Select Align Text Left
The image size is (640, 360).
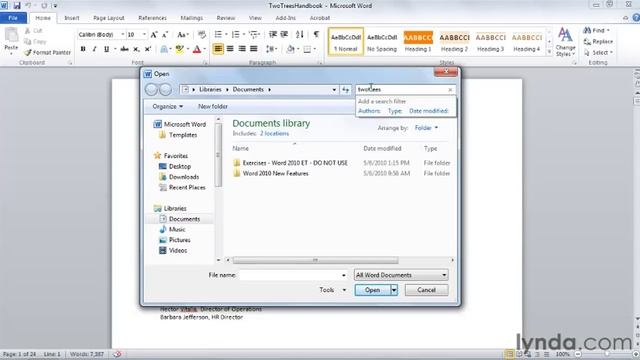[218, 49]
